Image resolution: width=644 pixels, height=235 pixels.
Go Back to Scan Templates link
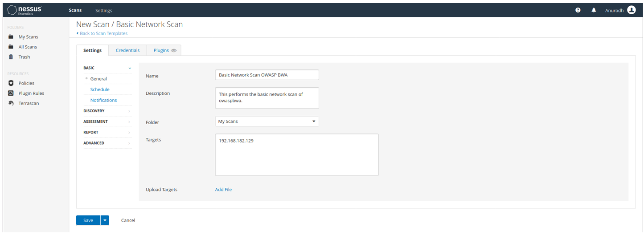102,33
